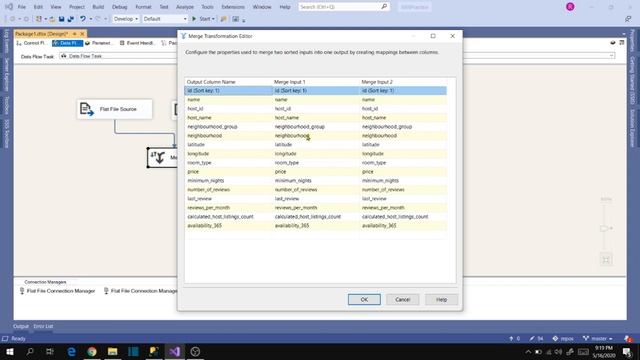Click the Save All icon in the toolbar
640x360 pixels.
pos(71,19)
